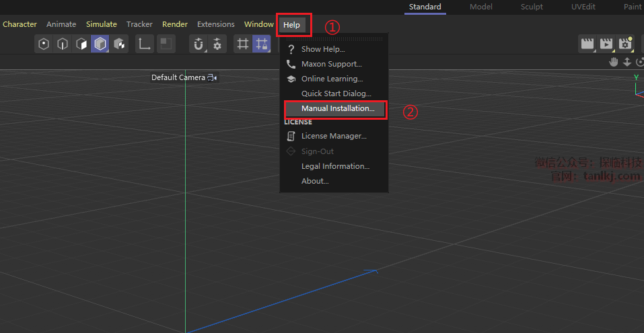The width and height of the screenshot is (644, 333).
Task: Select the Points mode icon
Action: click(44, 44)
